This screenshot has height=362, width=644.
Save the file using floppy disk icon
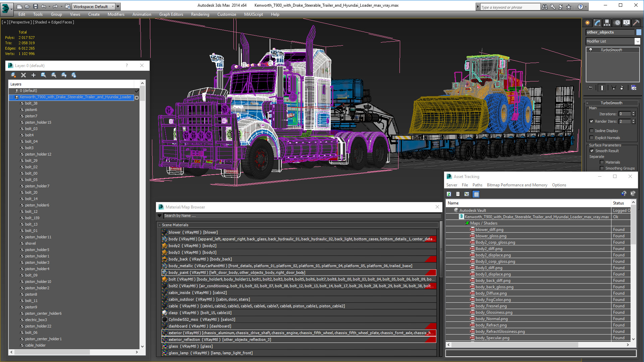(x=36, y=6)
